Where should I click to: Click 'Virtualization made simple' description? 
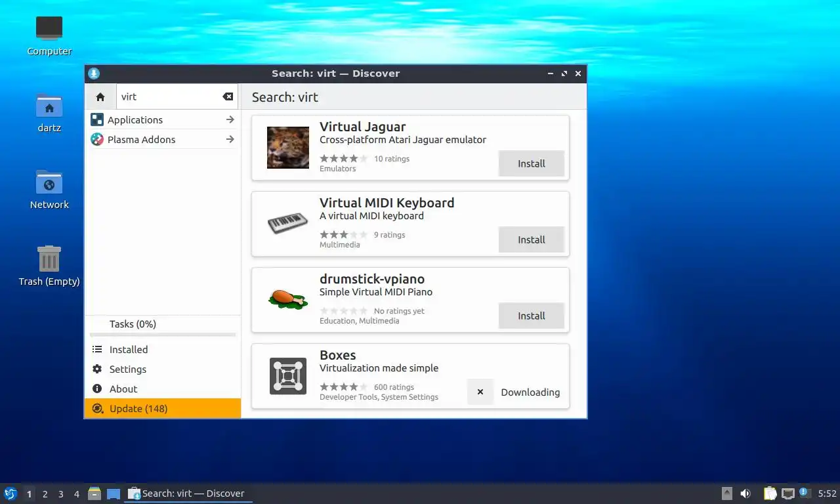coord(379,368)
